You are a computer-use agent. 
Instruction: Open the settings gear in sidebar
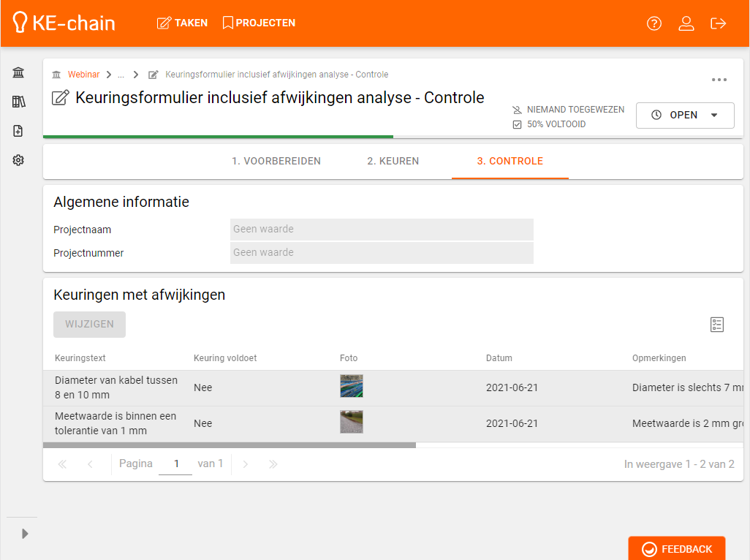click(18, 160)
